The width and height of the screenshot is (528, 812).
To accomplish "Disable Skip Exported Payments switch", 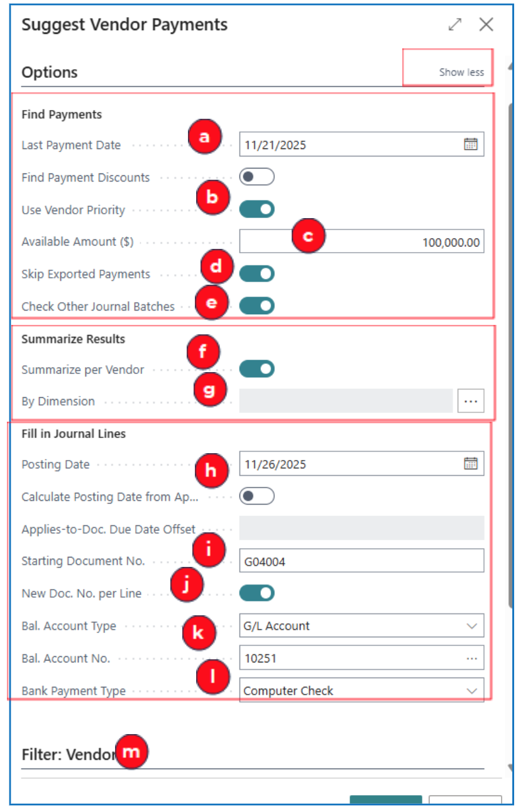I will pyautogui.click(x=256, y=274).
